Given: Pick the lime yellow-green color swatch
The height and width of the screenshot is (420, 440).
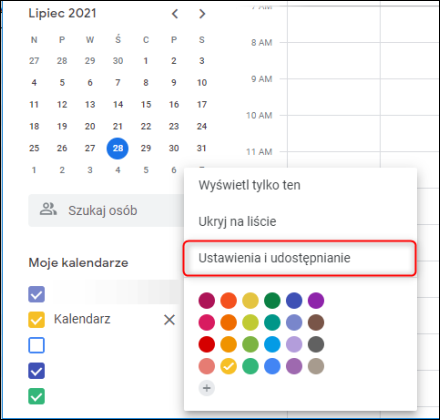Looking at the screenshot, I should point(250,322).
